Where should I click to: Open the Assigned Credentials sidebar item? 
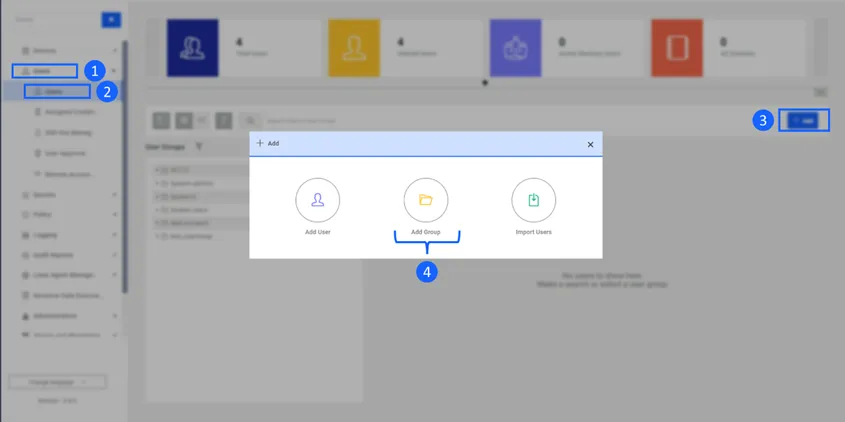(65, 112)
